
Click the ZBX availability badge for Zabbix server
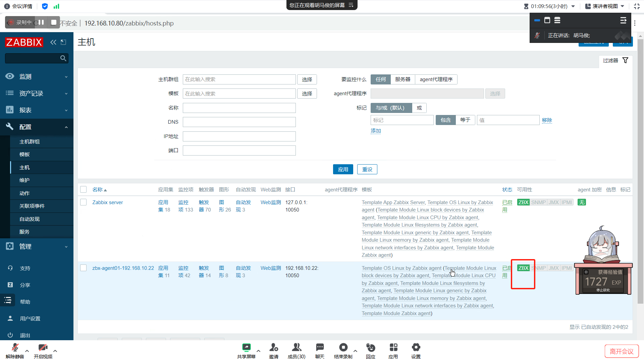(523, 202)
